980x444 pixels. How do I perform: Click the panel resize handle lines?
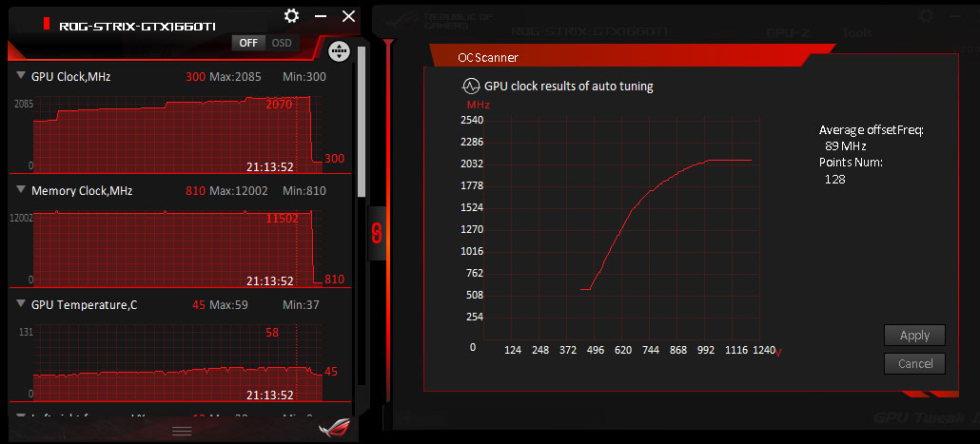pos(182,431)
